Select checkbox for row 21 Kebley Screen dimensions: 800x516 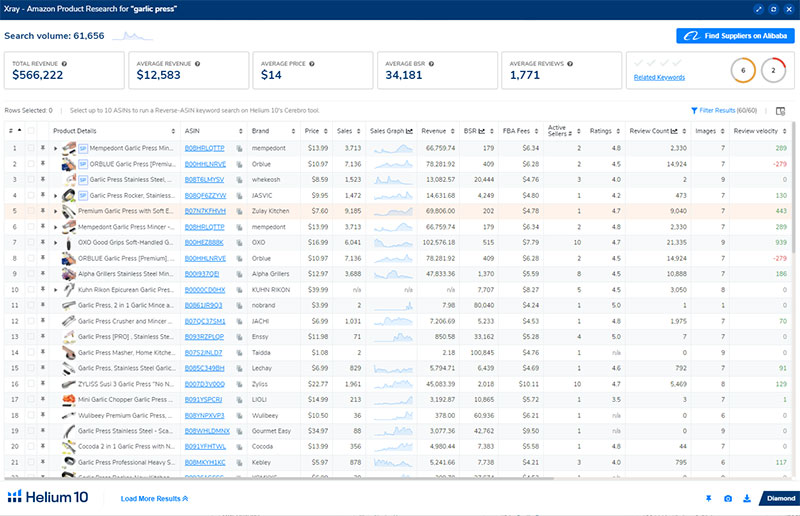tap(31, 462)
